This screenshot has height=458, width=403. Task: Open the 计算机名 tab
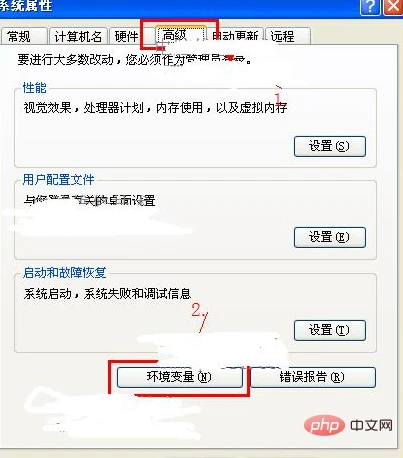tap(78, 36)
